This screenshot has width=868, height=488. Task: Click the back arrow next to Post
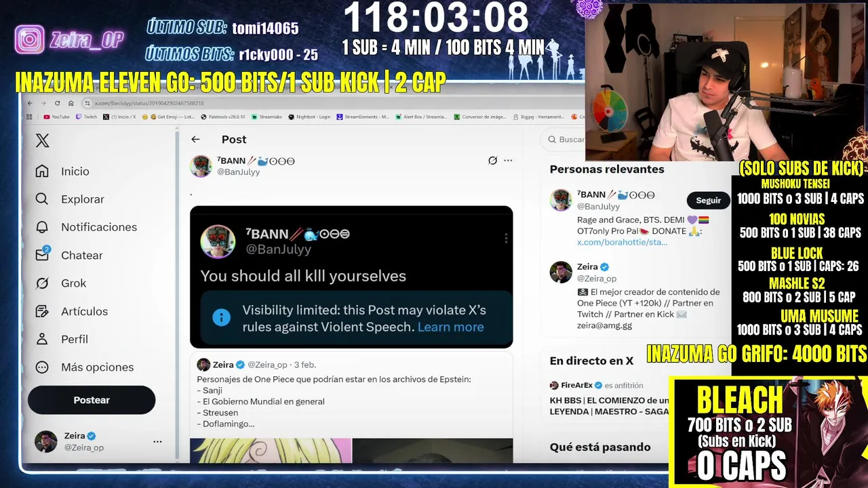(195, 139)
